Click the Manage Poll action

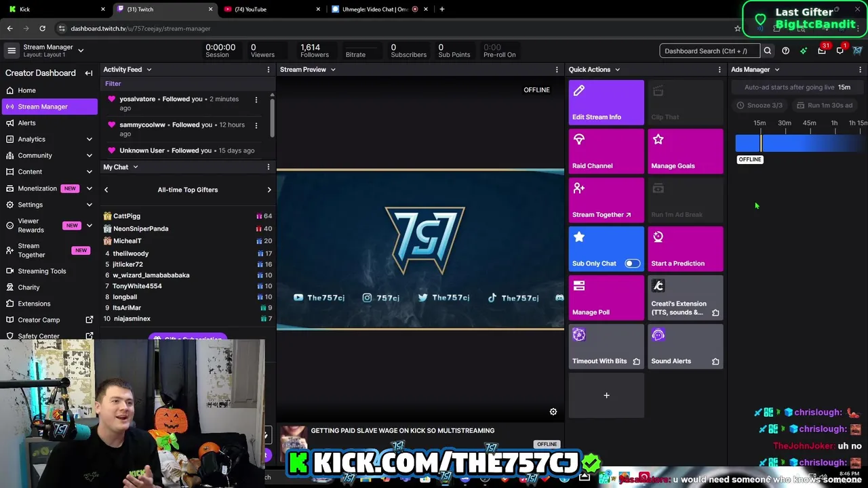click(606, 298)
